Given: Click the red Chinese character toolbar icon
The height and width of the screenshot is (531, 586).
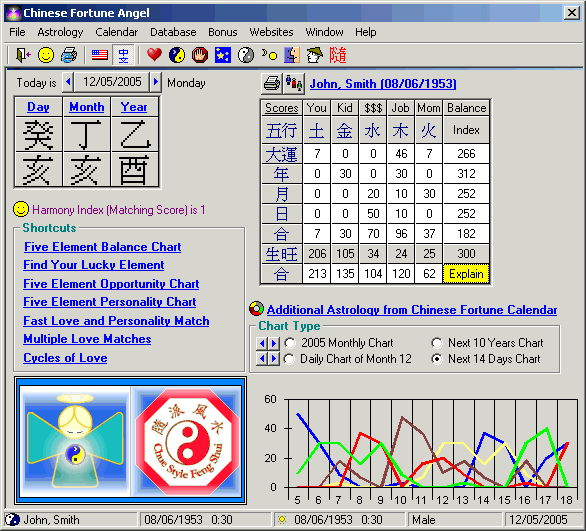Looking at the screenshot, I should (338, 55).
